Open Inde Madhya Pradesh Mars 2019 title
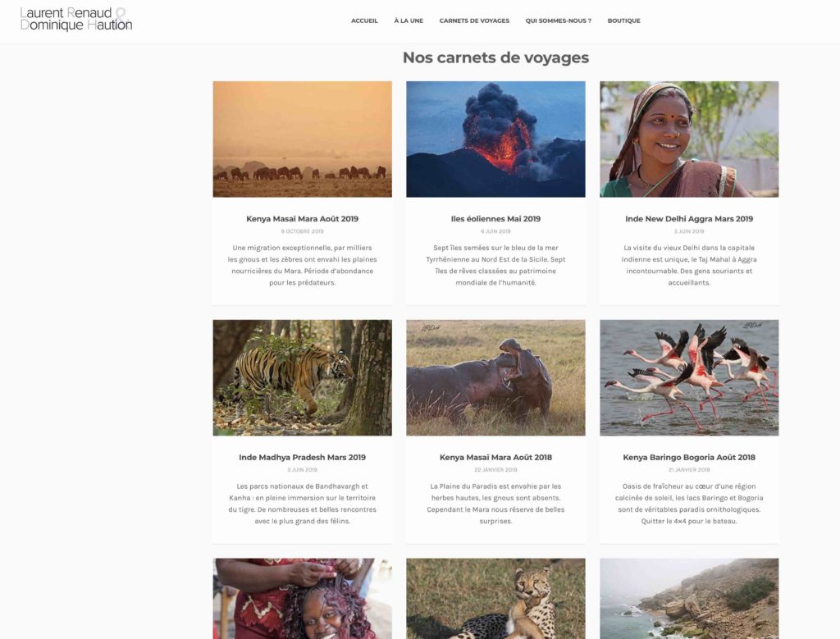 coord(302,458)
